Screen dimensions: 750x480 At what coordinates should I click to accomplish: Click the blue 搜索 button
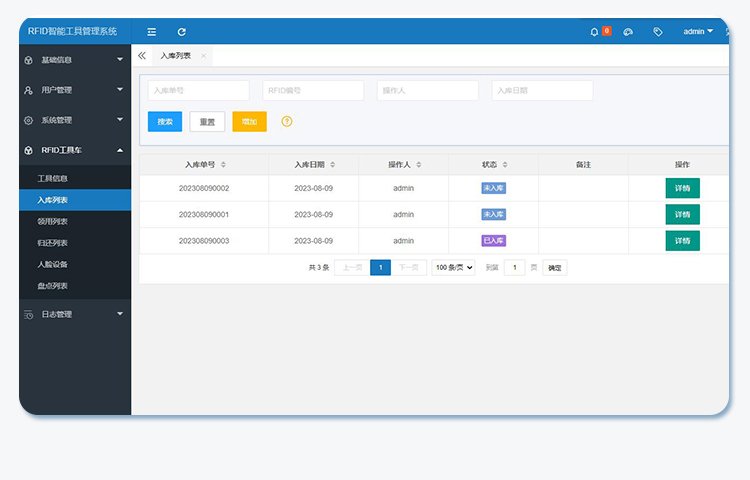tap(164, 122)
